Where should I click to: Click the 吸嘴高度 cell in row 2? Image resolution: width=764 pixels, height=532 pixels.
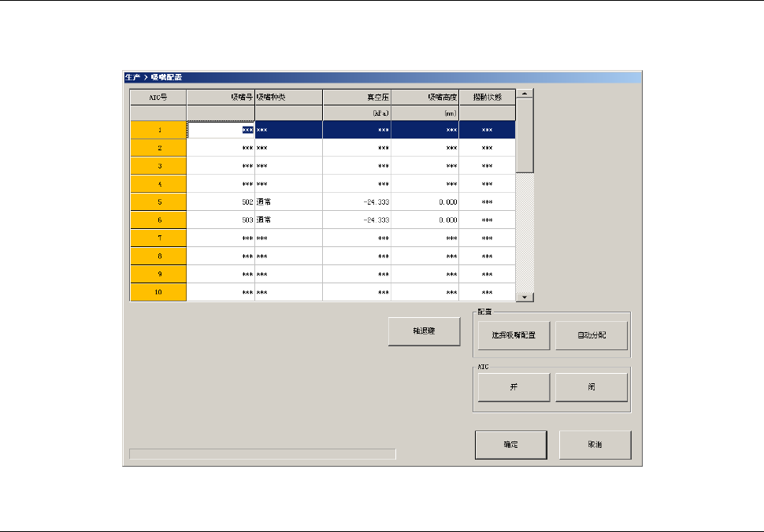425,148
